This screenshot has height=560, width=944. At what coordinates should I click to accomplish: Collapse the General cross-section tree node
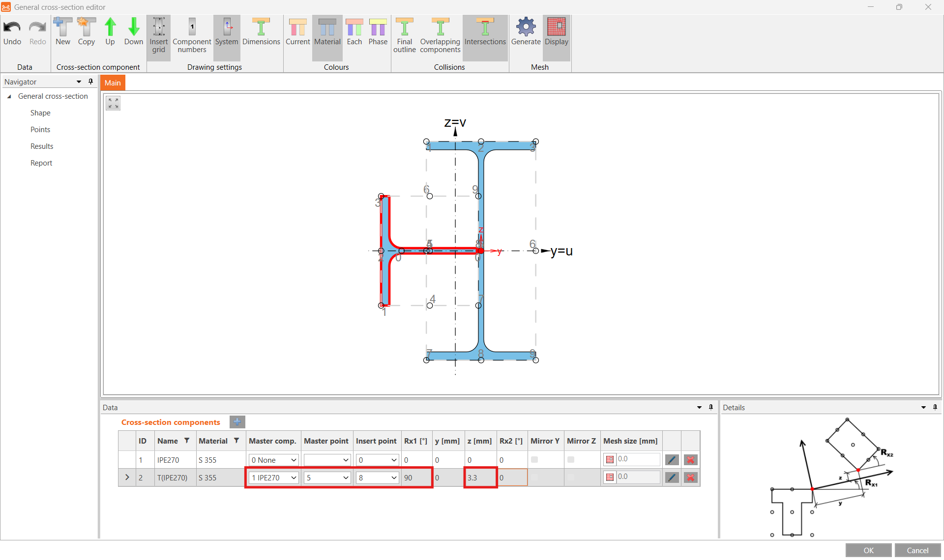[x=9, y=96]
